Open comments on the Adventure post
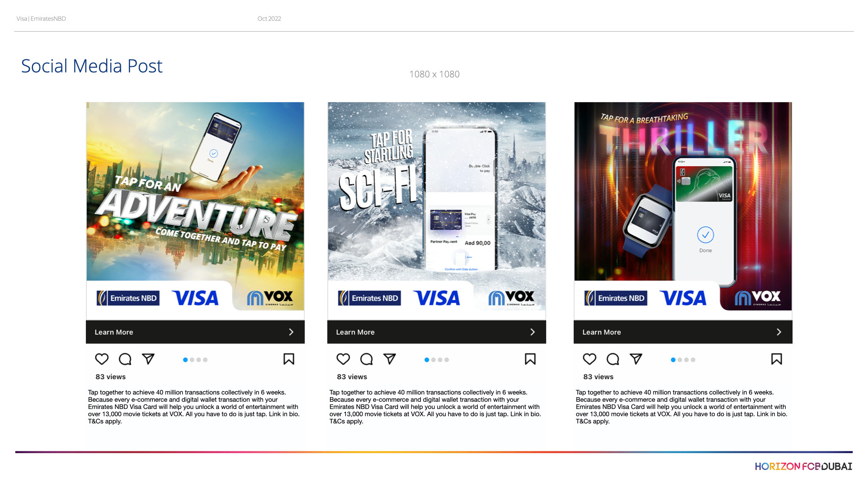This screenshot has height=488, width=868. point(125,359)
